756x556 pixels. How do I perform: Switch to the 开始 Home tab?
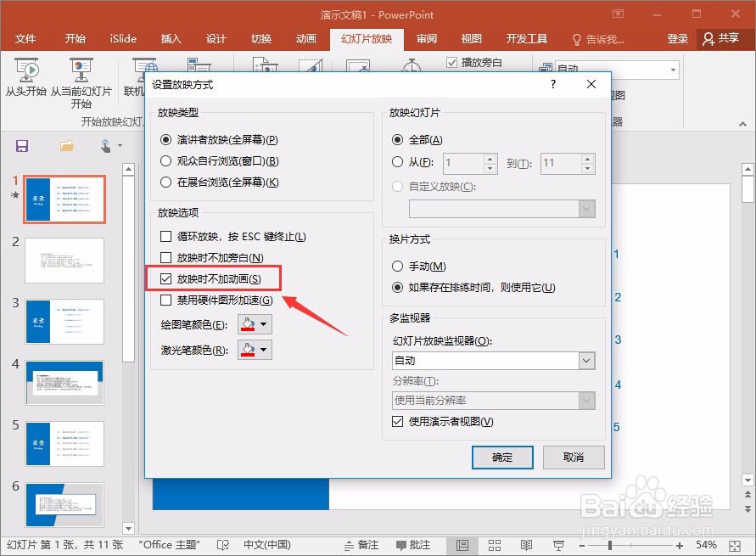click(76, 39)
